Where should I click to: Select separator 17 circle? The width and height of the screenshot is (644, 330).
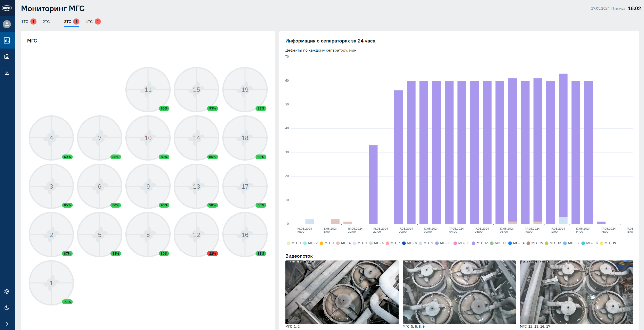pyautogui.click(x=245, y=186)
